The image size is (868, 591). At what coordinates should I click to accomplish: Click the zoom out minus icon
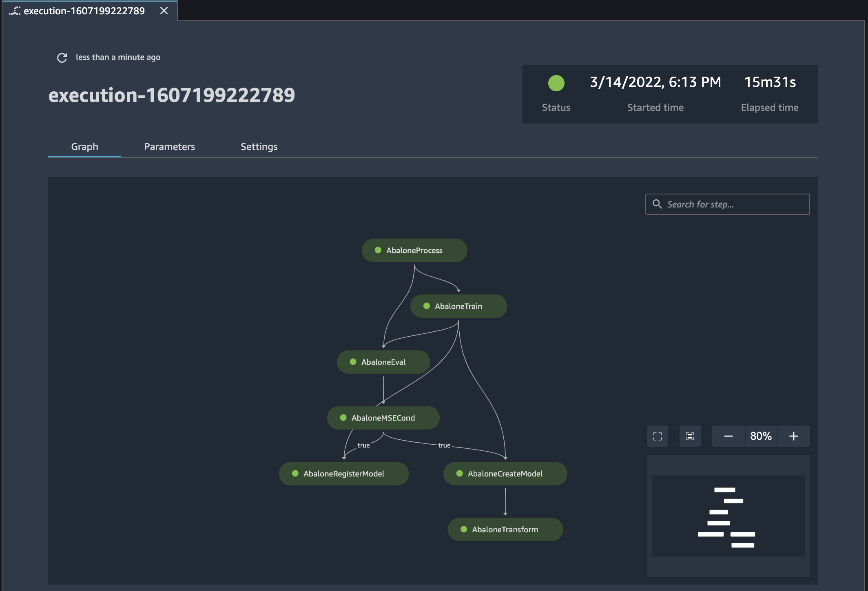pyautogui.click(x=729, y=436)
